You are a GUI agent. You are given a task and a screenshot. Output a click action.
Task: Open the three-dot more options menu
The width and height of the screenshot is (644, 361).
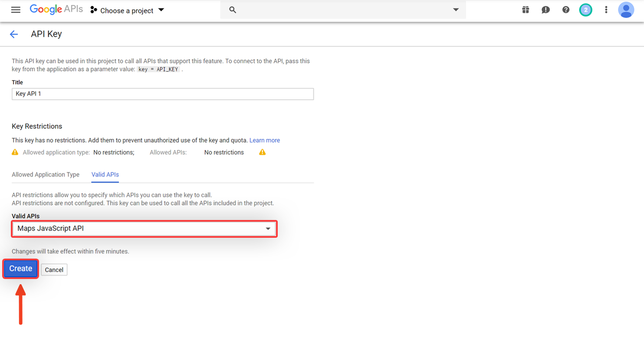[606, 10]
